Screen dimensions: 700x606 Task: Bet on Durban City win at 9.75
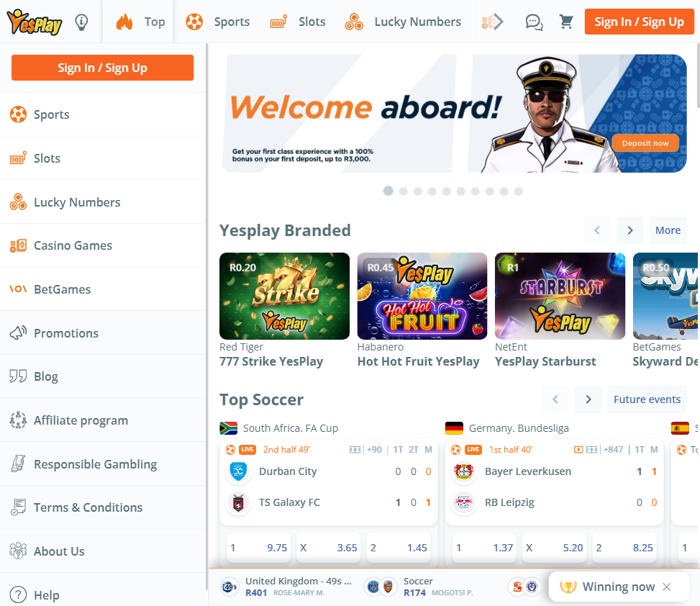click(258, 548)
